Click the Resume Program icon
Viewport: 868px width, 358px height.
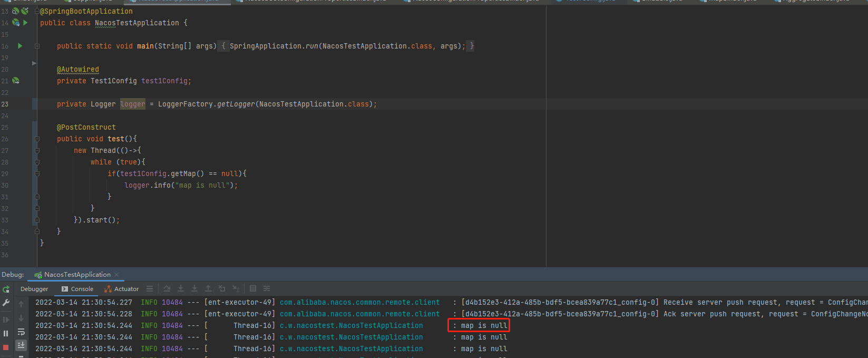point(6,320)
